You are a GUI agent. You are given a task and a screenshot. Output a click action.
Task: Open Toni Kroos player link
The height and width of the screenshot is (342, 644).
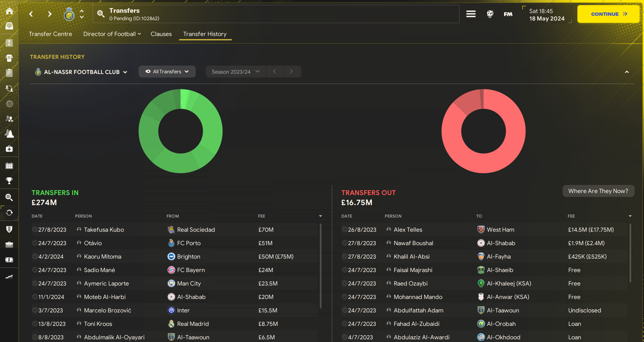(98, 324)
